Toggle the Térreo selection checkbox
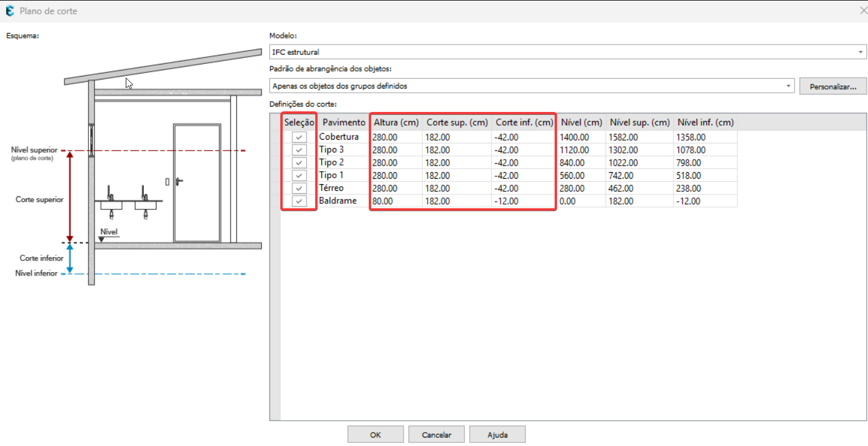The image size is (868, 446). (x=299, y=188)
